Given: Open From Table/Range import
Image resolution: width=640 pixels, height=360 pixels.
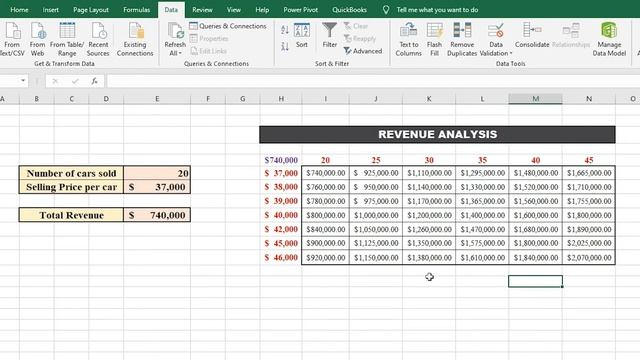Looking at the screenshot, I should 67,39.
